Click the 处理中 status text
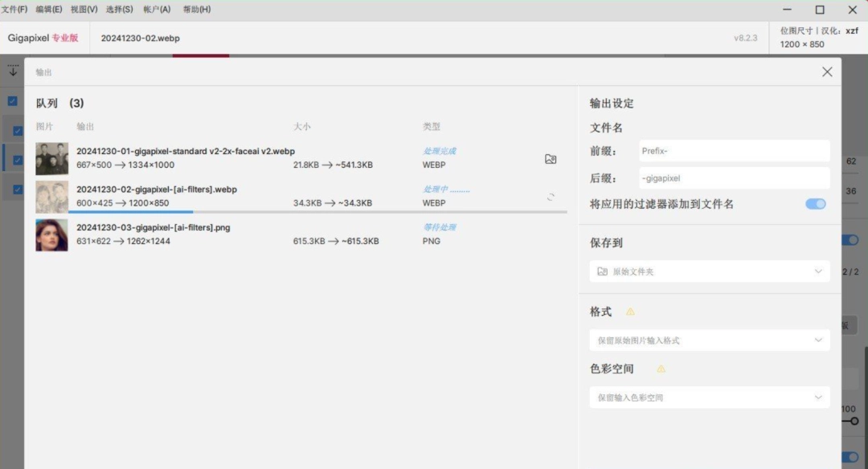Viewport: 868px width, 469px height. tap(446, 190)
